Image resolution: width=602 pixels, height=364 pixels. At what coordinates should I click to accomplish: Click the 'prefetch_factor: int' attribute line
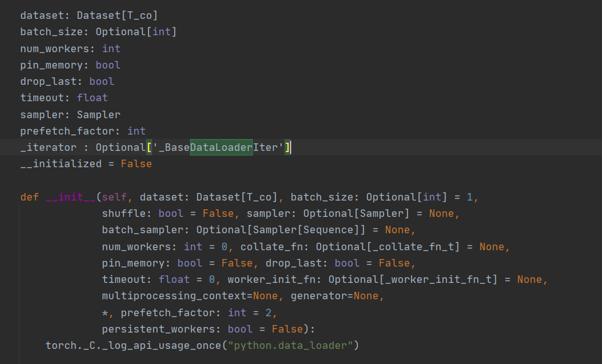pos(83,131)
